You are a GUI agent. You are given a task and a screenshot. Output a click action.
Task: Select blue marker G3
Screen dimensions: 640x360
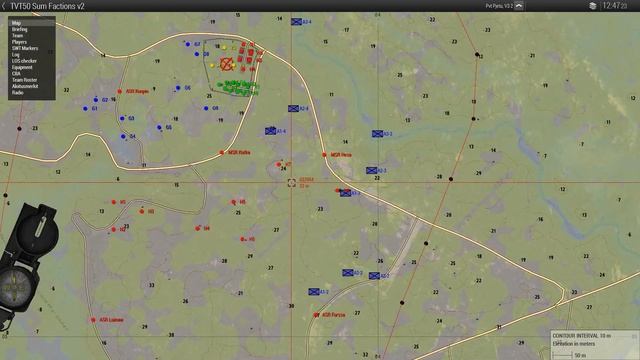click(x=122, y=118)
